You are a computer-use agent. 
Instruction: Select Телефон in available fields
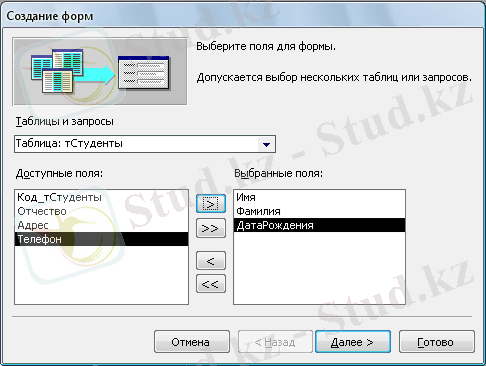point(101,239)
